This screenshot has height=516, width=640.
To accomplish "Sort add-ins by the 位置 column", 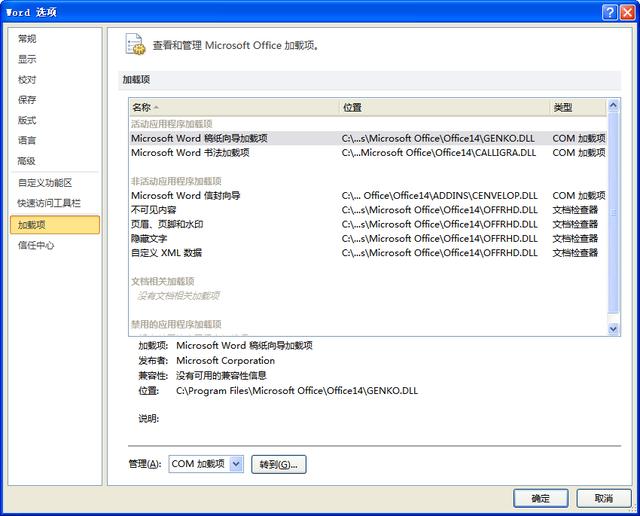I will [445, 107].
